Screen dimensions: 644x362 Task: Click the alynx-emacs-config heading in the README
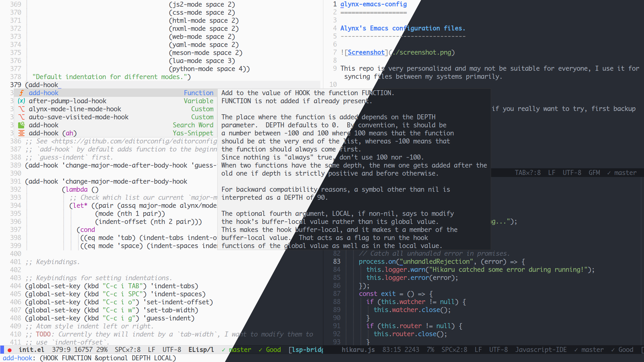tap(373, 4)
